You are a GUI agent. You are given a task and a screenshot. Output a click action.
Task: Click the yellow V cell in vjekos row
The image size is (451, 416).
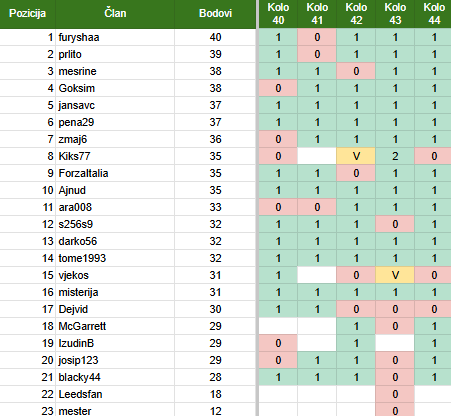(x=395, y=275)
